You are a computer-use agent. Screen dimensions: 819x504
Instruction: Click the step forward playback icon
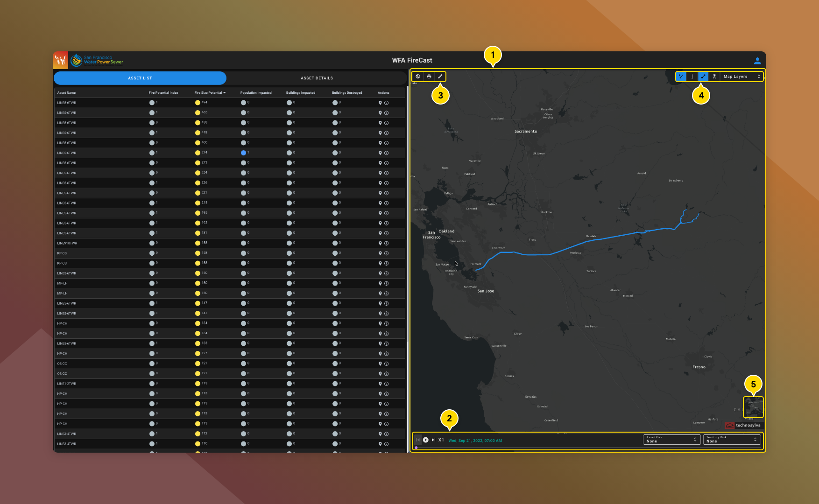tap(433, 440)
